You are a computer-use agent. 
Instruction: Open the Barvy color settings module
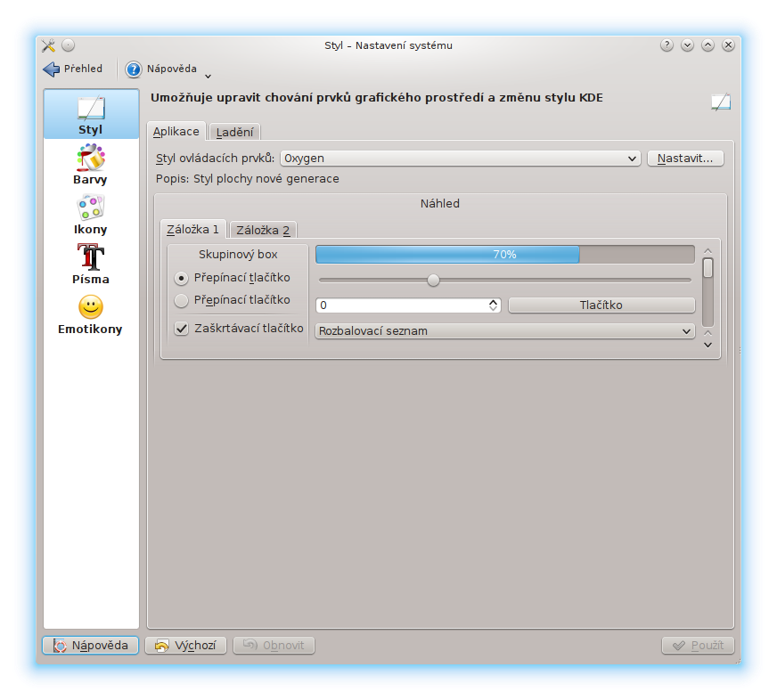[x=90, y=165]
